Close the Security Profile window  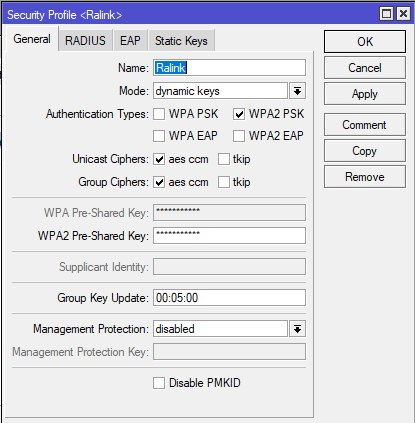tap(403, 14)
